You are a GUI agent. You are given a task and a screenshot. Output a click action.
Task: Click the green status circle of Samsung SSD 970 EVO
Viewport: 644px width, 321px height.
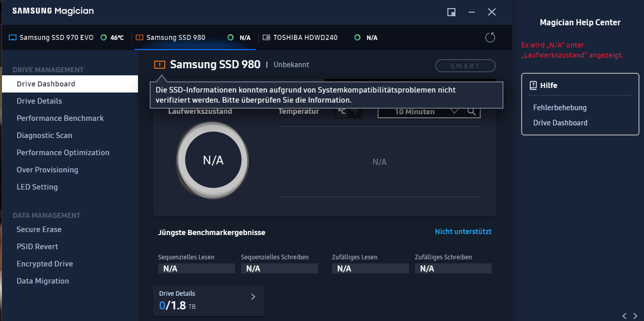pyautogui.click(x=103, y=37)
